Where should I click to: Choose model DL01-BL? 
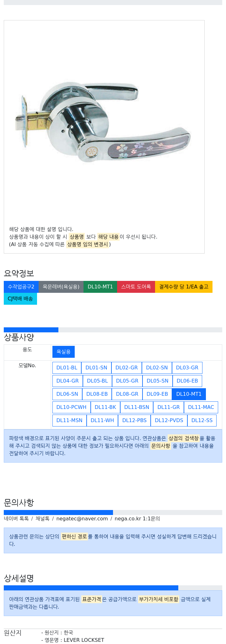(x=67, y=368)
